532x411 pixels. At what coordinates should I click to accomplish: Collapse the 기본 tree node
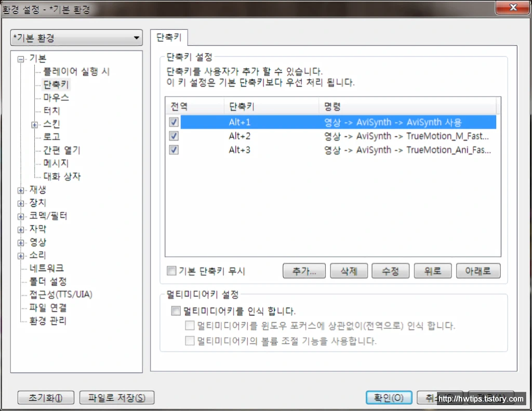point(21,59)
